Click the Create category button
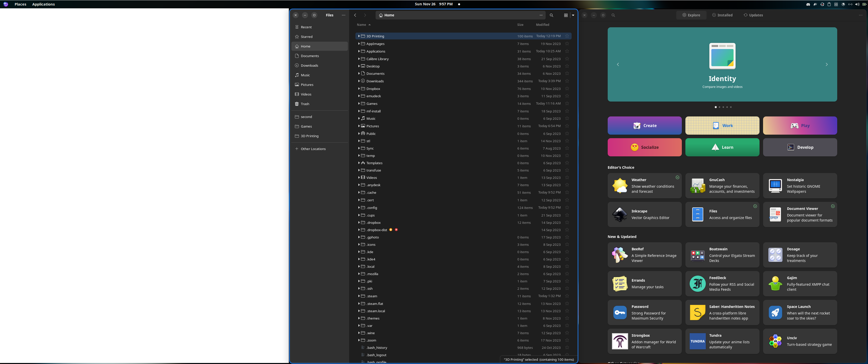The width and height of the screenshot is (868, 364). tap(644, 126)
